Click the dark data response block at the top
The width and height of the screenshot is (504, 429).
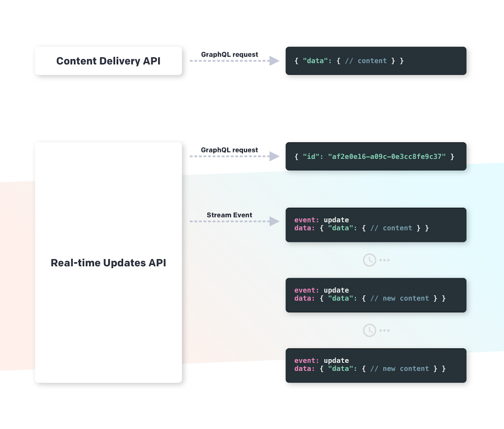(x=376, y=60)
